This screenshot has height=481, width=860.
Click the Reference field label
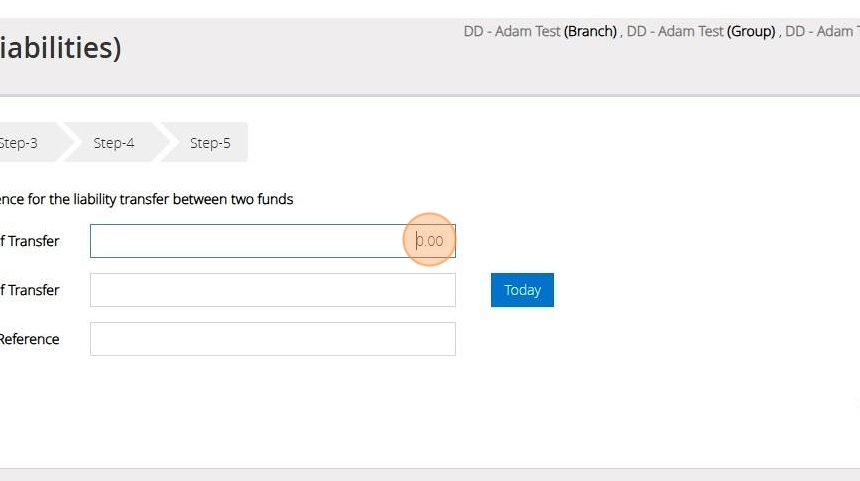coord(30,339)
